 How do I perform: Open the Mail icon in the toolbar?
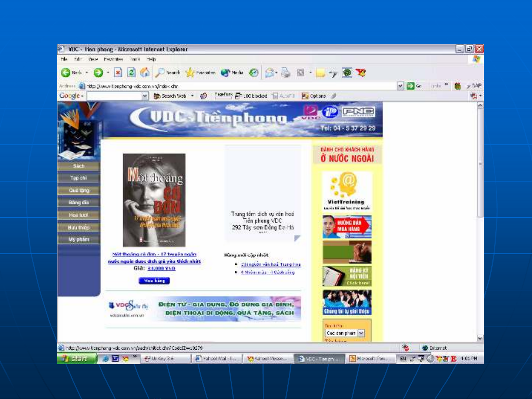pyautogui.click(x=270, y=73)
